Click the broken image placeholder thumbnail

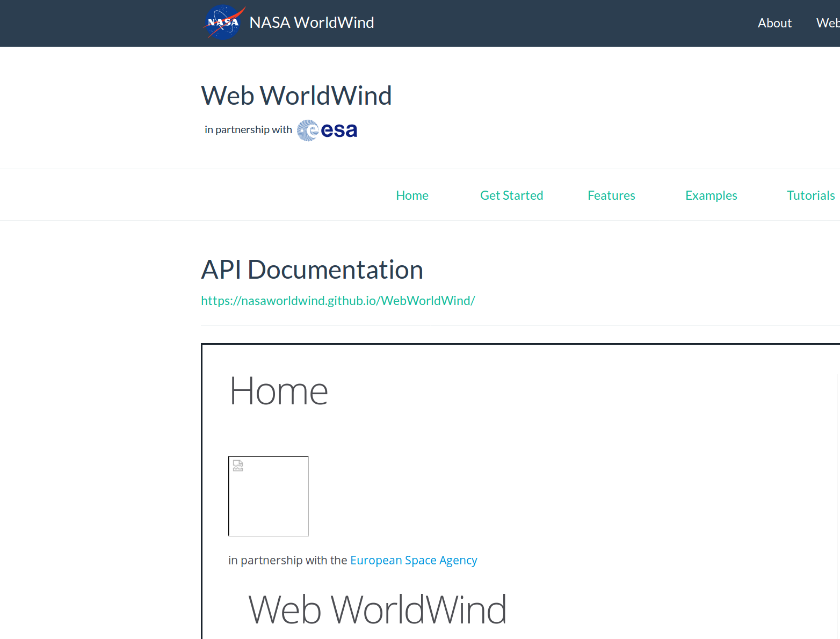[x=269, y=496]
